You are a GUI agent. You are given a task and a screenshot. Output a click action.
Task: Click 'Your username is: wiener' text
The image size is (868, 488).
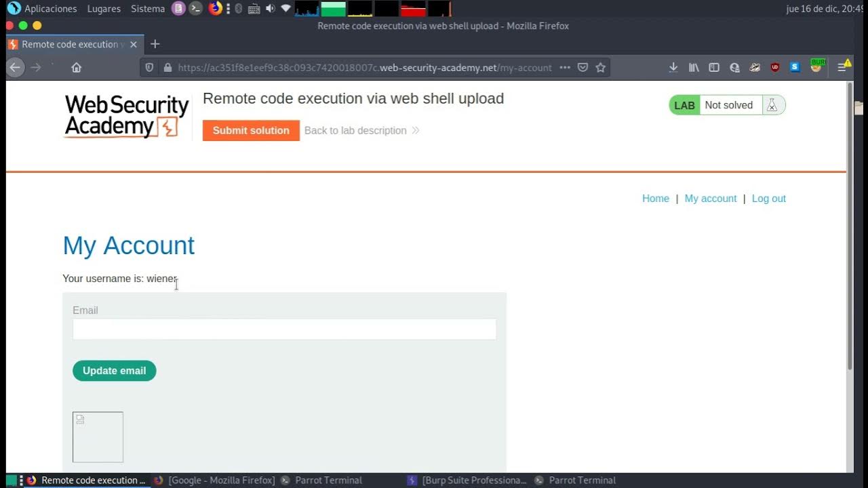click(x=120, y=279)
